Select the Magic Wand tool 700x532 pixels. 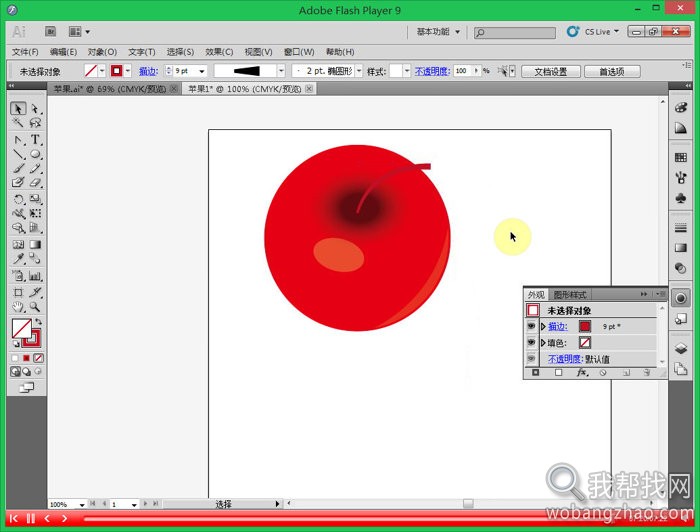[x=18, y=122]
